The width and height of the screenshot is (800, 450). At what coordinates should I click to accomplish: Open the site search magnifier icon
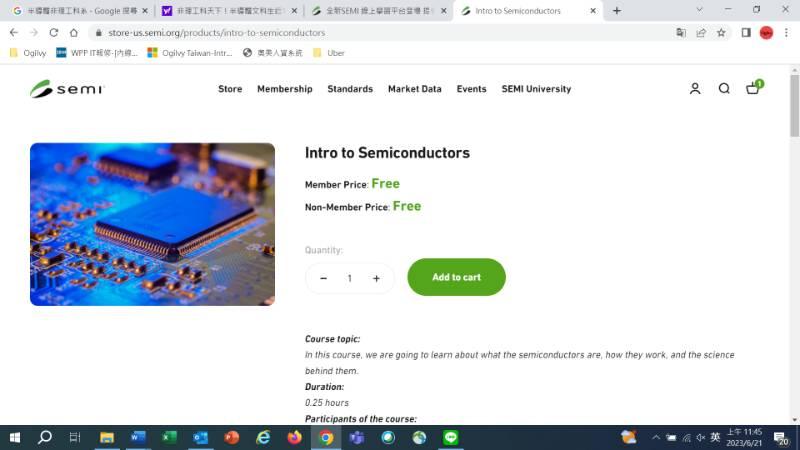(723, 89)
